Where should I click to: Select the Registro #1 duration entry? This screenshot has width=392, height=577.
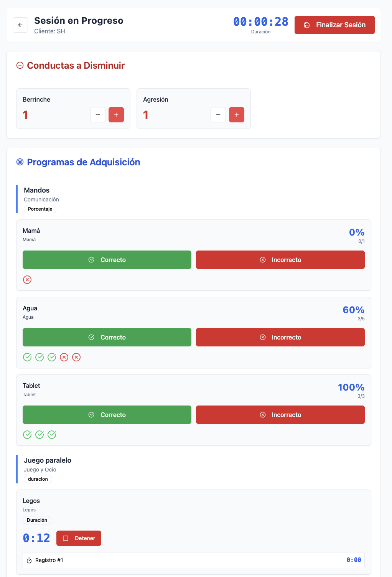click(x=194, y=560)
